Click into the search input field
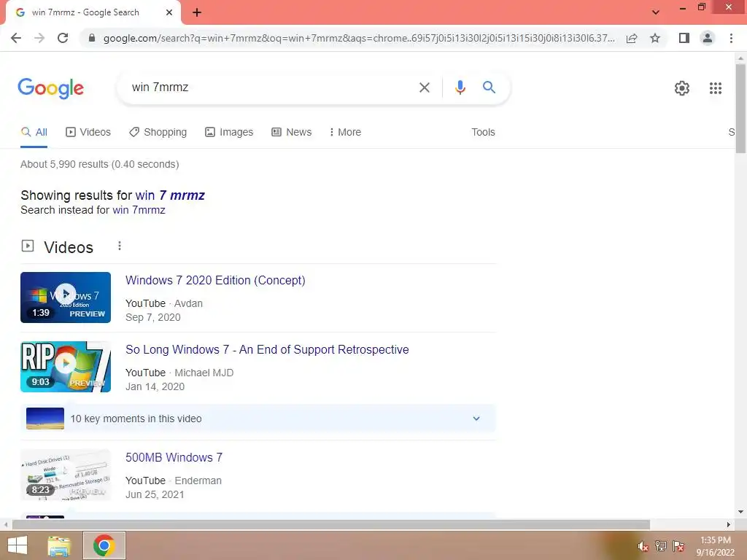Screen dimensions: 747x560 (271, 87)
